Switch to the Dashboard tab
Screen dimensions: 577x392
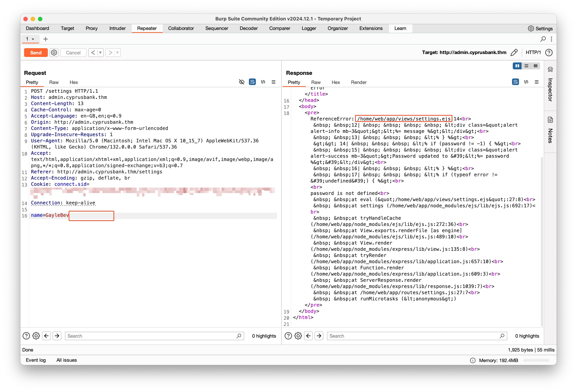(x=37, y=28)
